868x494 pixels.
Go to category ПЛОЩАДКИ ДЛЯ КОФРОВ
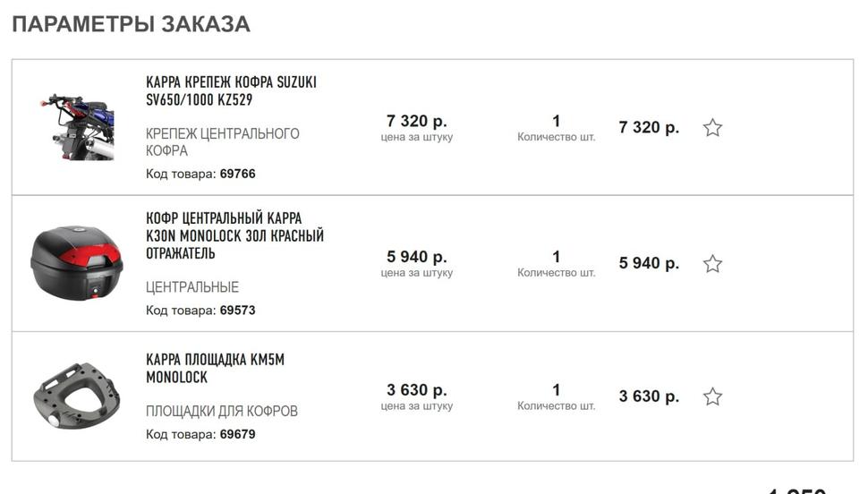(221, 411)
